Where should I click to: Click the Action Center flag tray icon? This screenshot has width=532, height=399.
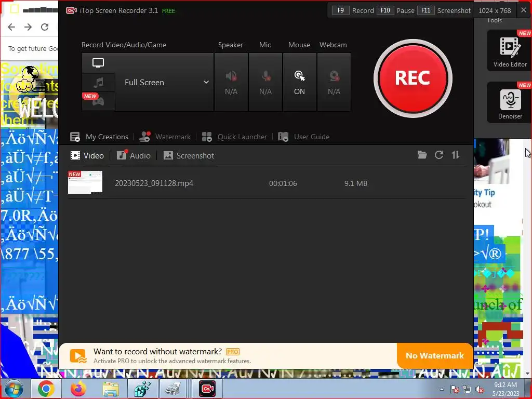[455, 390]
